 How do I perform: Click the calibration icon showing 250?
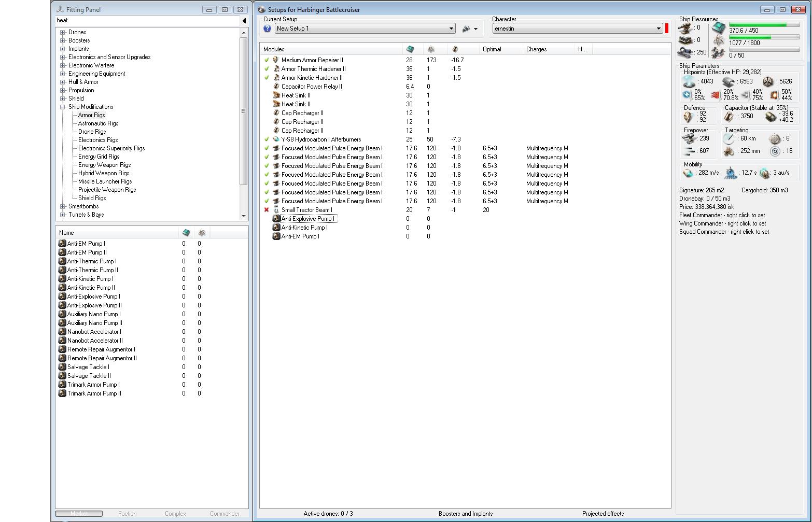[685, 52]
